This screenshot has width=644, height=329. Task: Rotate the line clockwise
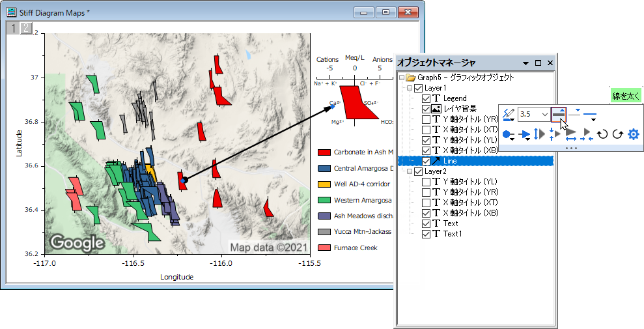coord(618,134)
